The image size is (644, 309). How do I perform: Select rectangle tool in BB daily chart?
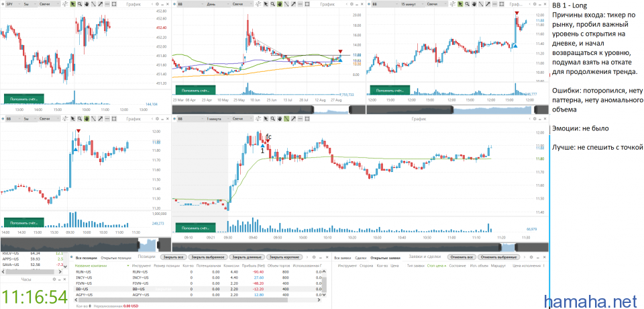[307, 4]
